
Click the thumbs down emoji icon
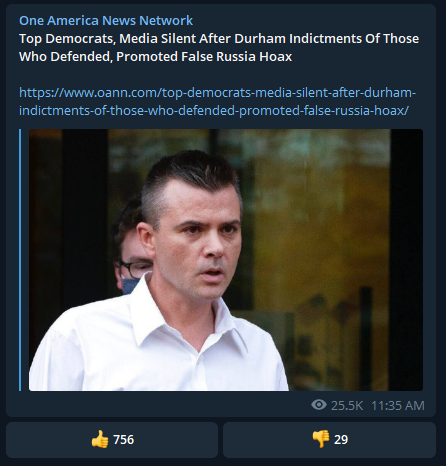(x=321, y=439)
